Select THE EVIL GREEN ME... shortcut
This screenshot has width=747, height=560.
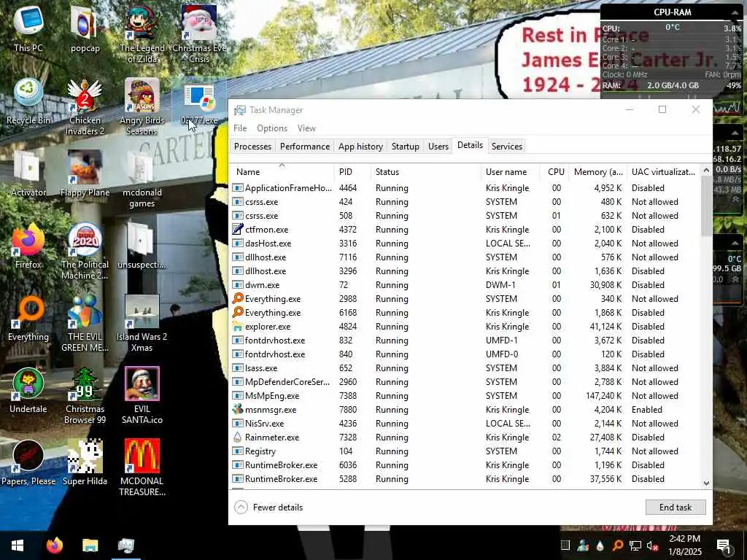[x=85, y=324]
